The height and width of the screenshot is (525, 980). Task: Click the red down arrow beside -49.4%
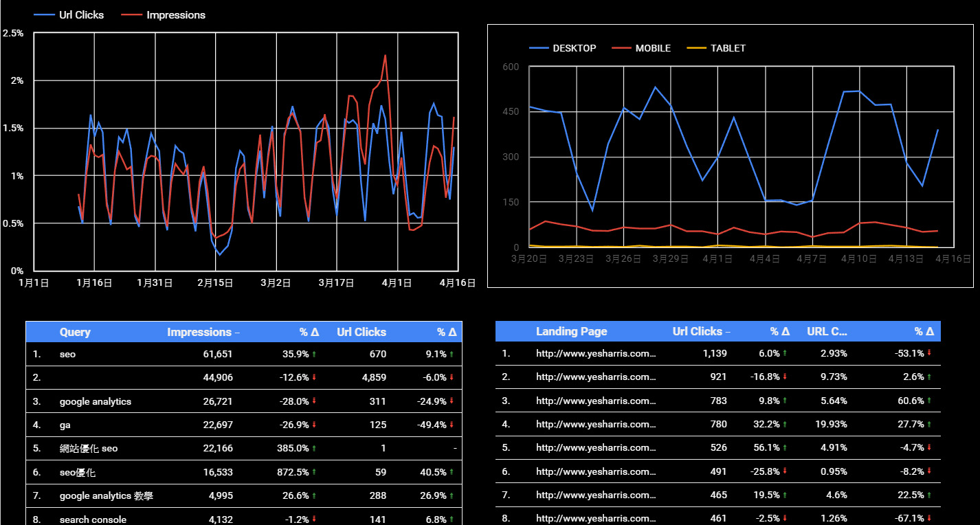coord(452,425)
